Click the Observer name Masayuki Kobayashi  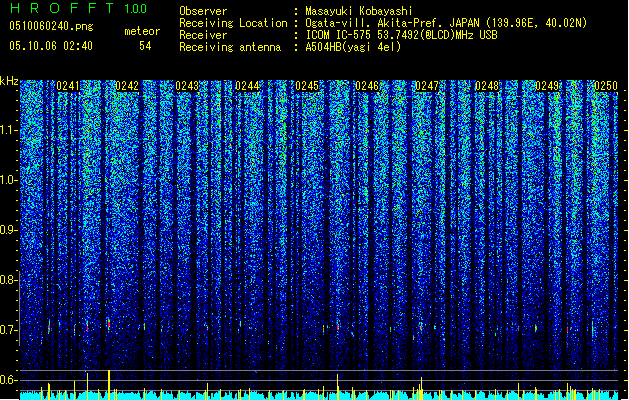pyautogui.click(x=359, y=11)
